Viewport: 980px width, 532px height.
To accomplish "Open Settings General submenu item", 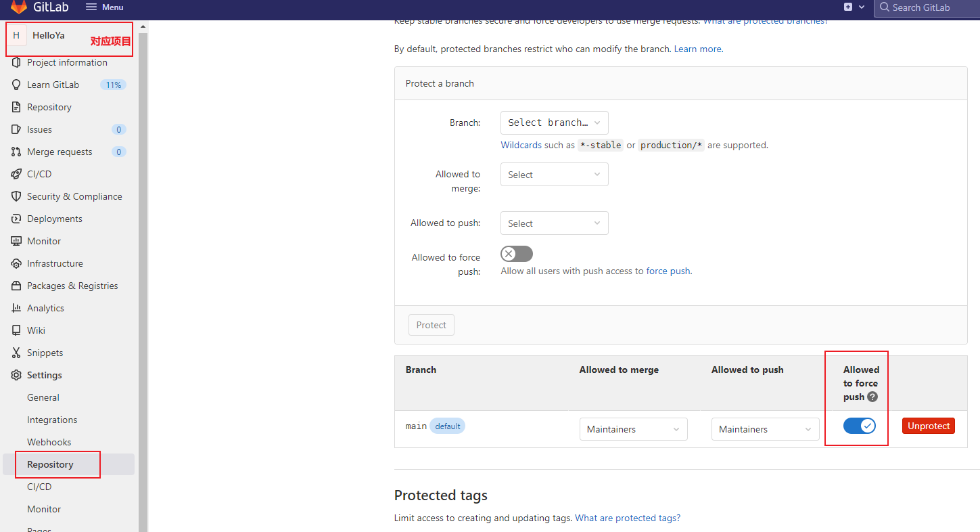I will tap(43, 397).
